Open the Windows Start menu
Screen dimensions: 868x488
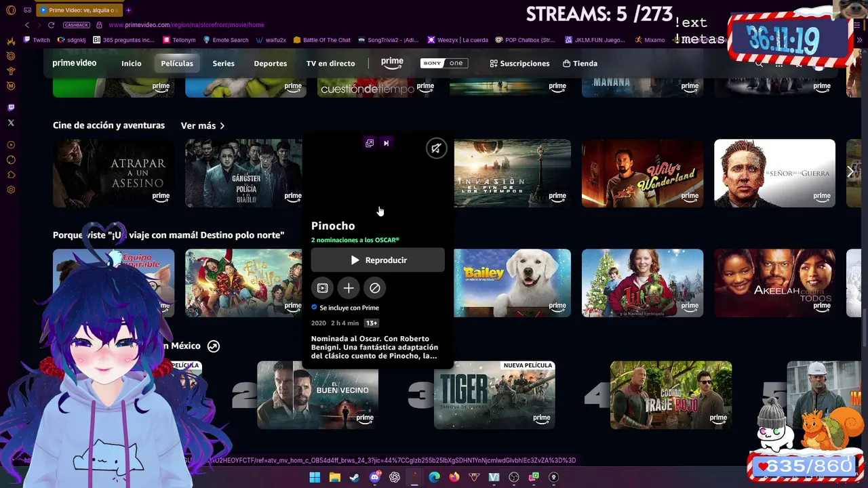click(x=315, y=477)
